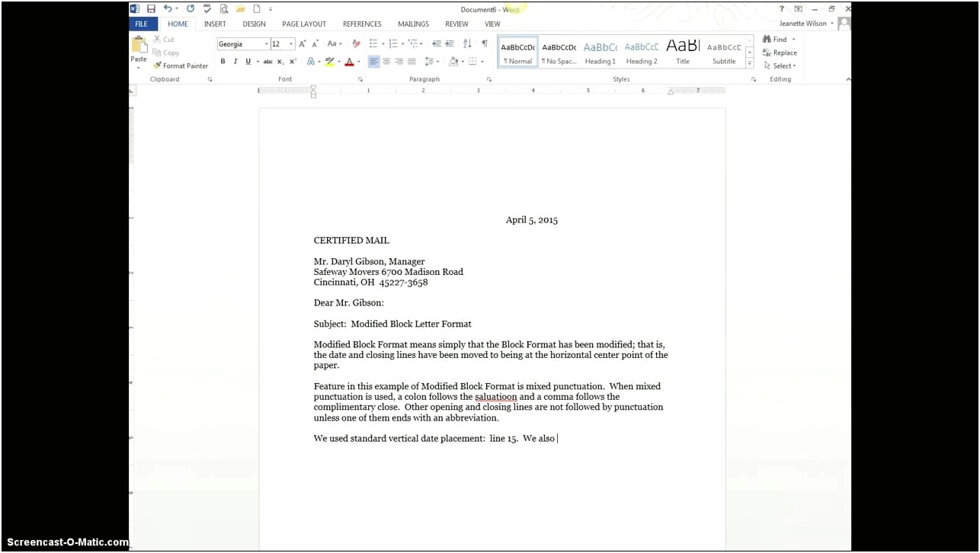Toggle Subscript formatting
The width and height of the screenshot is (980, 553).
click(280, 62)
